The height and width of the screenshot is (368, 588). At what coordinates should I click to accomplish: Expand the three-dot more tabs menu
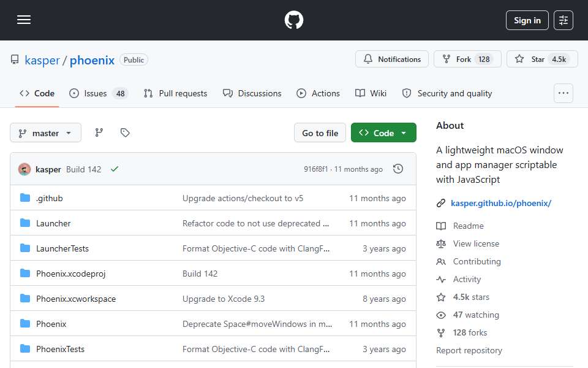(x=563, y=93)
